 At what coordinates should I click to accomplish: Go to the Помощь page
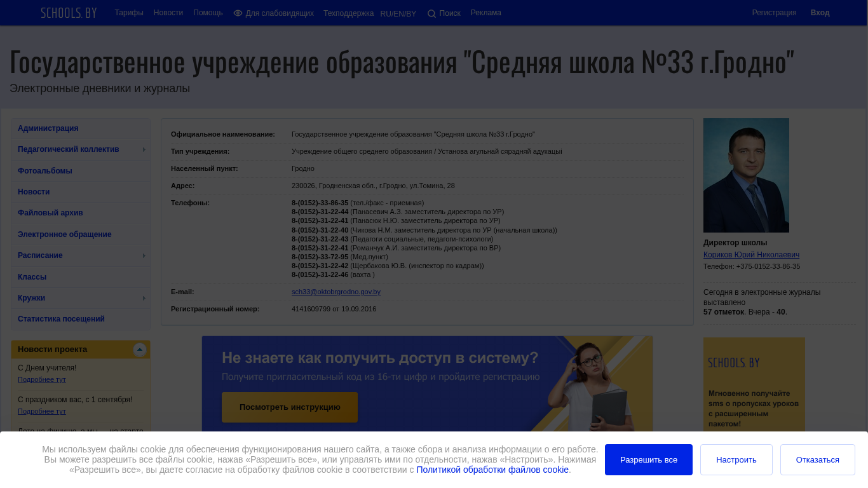pyautogui.click(x=208, y=13)
